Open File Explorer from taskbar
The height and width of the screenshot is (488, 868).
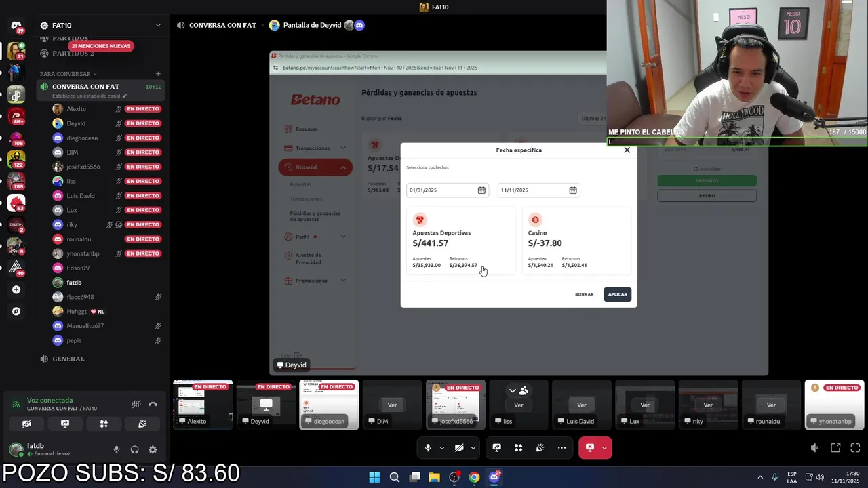434,477
